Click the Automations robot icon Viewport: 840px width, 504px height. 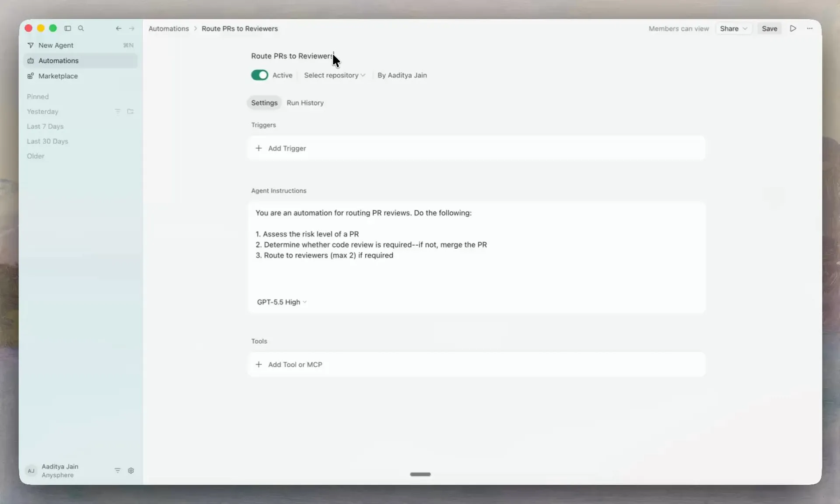click(x=31, y=61)
